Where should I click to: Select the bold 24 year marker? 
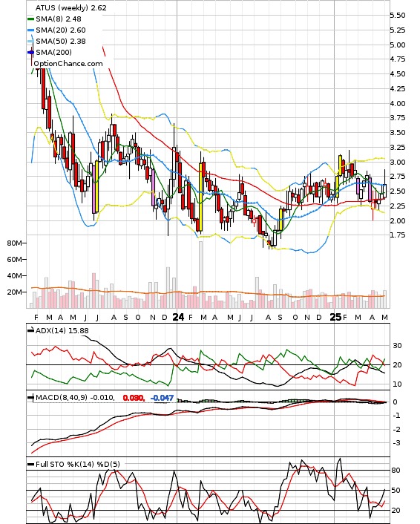[178, 317]
